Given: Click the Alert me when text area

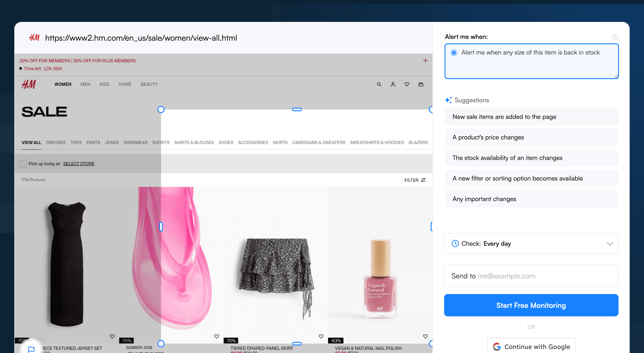Looking at the screenshot, I should [x=532, y=61].
